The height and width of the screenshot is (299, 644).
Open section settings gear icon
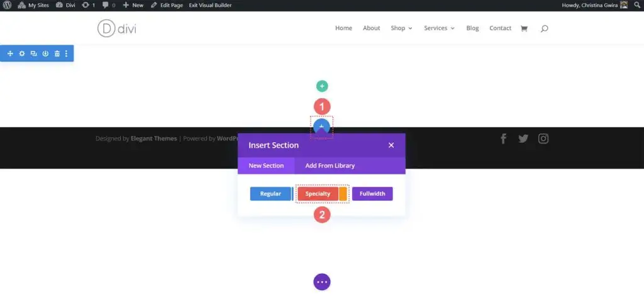22,54
